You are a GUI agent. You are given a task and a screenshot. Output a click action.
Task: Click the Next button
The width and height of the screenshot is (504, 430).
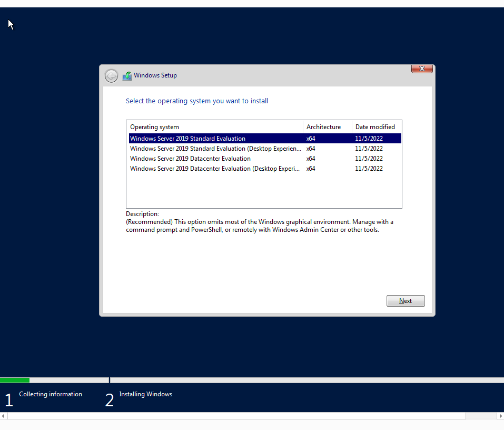pyautogui.click(x=406, y=301)
